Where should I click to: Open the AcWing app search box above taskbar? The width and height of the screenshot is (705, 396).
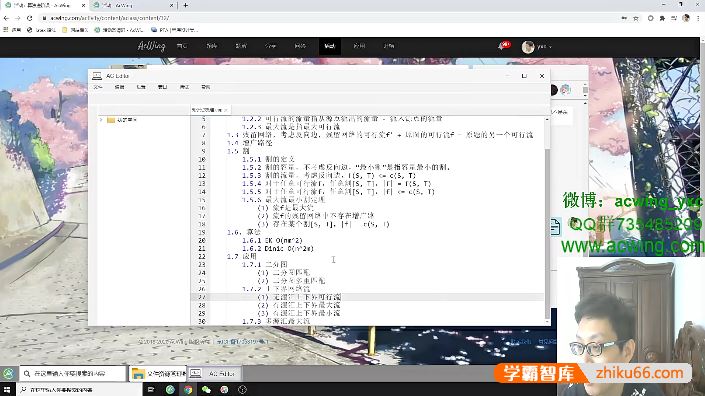(72, 374)
